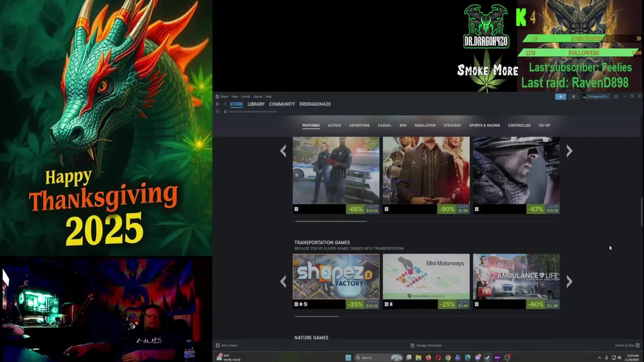Reload the Steam store page
644x362 pixels.
click(x=217, y=111)
